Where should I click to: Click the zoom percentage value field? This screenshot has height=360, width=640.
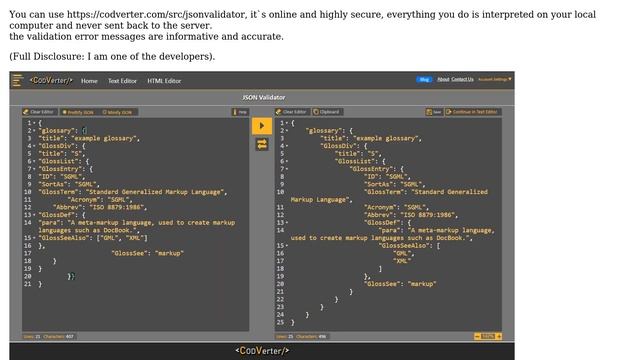488,336
